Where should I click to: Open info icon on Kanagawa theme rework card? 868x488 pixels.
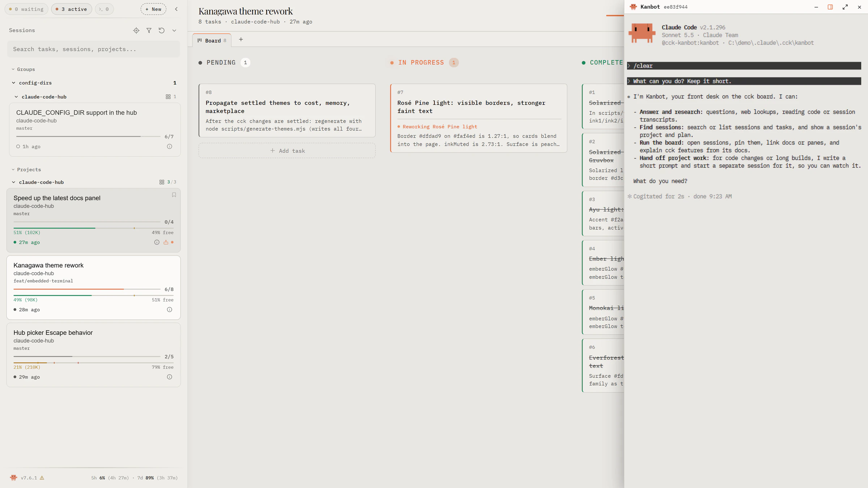coord(170,309)
